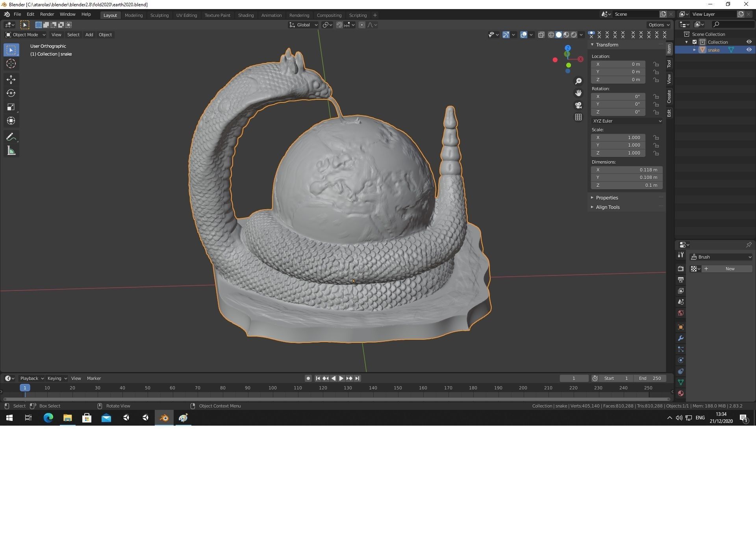Open the Object Mode dropdown
This screenshot has width=756, height=536.
pos(25,35)
